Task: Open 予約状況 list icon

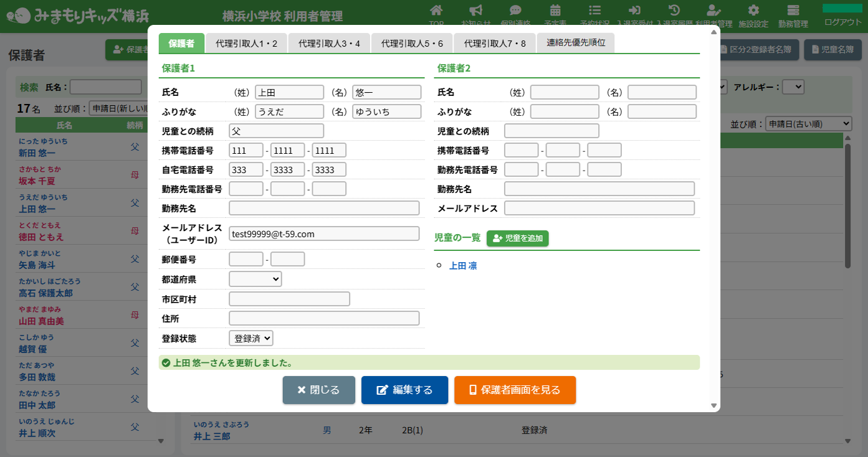Action: [594, 11]
